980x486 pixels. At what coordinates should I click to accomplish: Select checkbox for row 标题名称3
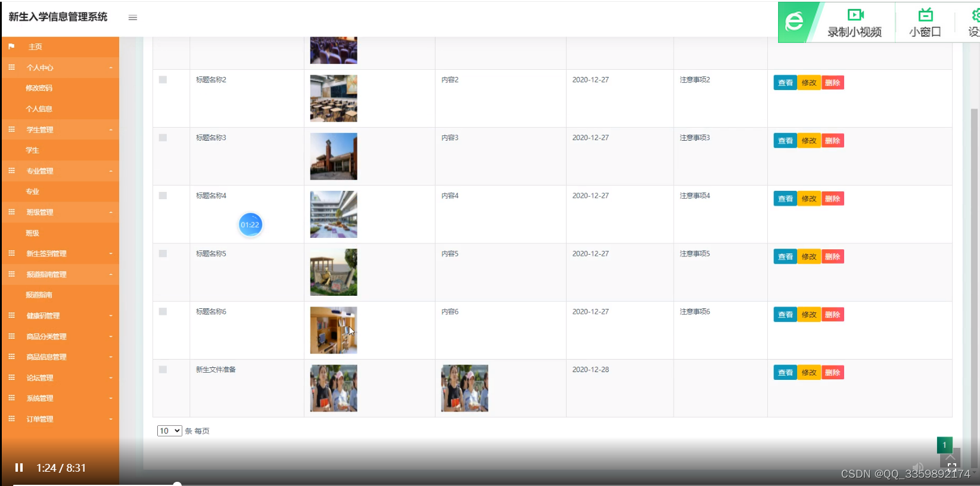coord(163,138)
